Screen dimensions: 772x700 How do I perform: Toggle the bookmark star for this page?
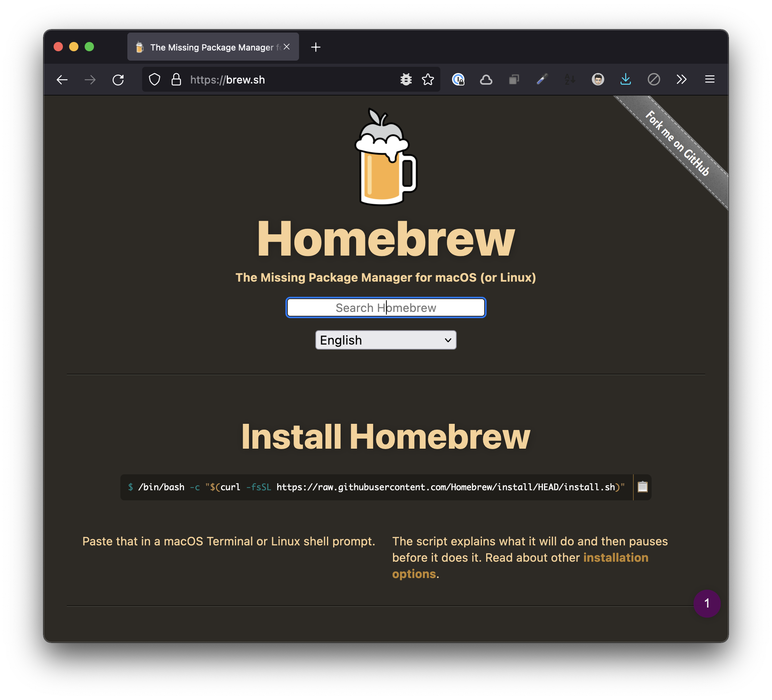[x=428, y=80]
